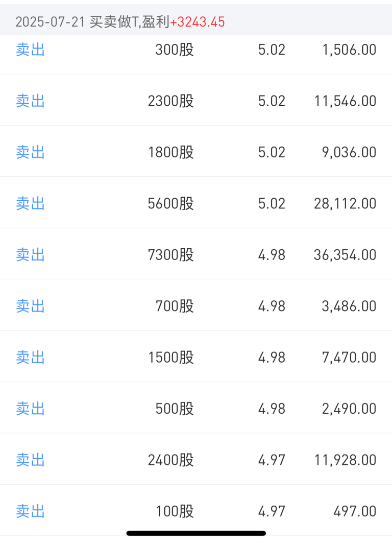Viewport: 392px width, 544px height.
Task: Open the 5600股 sell record
Action: click(x=196, y=204)
